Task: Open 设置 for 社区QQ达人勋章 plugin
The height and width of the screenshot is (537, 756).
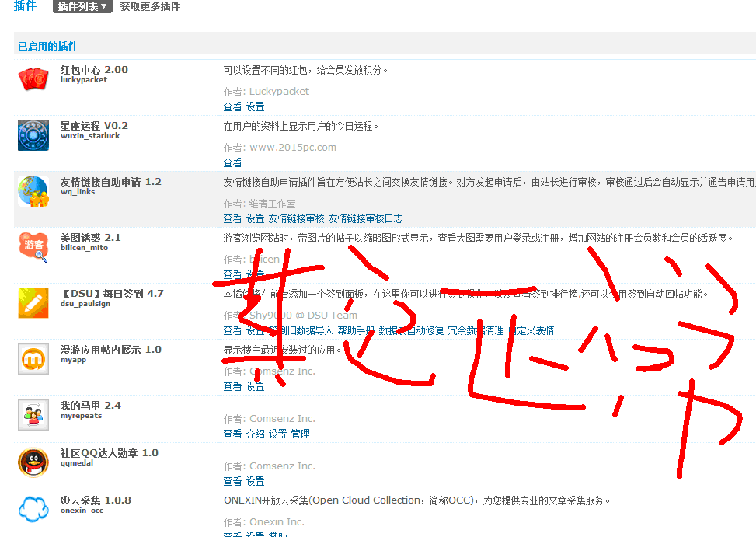Action: 255,481
